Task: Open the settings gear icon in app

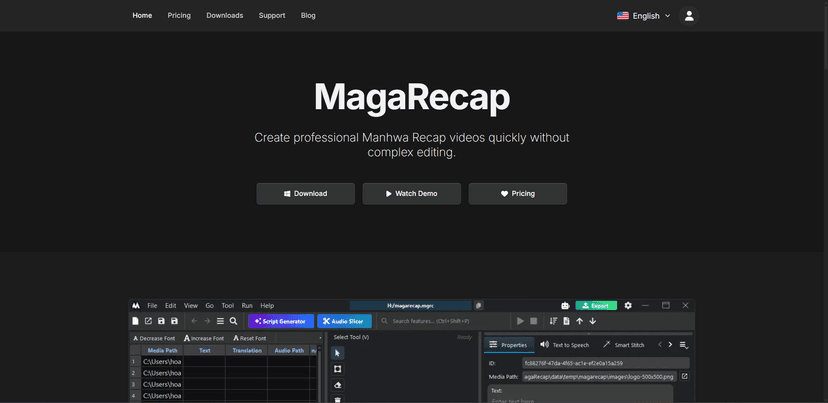Action: [628, 305]
